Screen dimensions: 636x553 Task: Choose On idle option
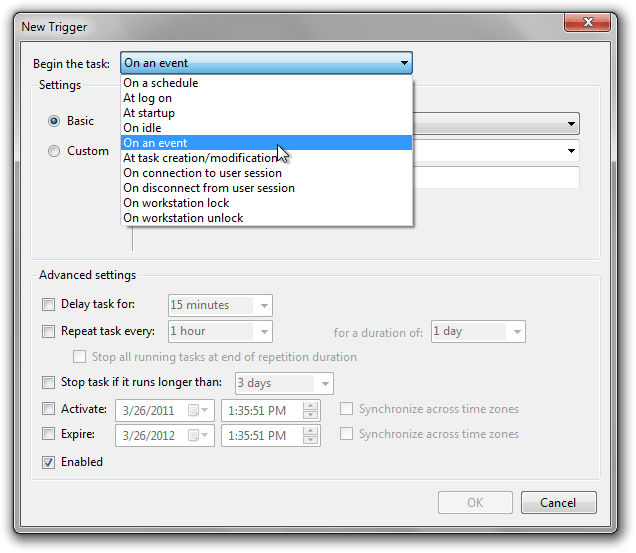tap(266, 128)
